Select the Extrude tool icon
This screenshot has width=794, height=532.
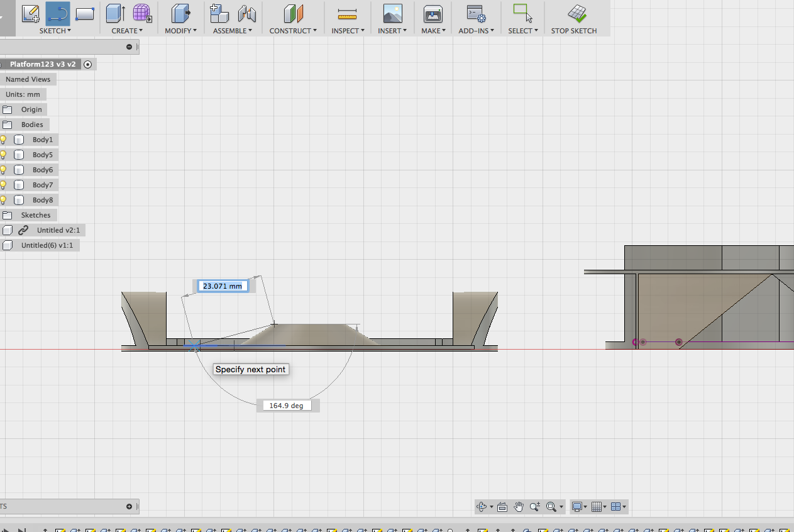pyautogui.click(x=115, y=13)
